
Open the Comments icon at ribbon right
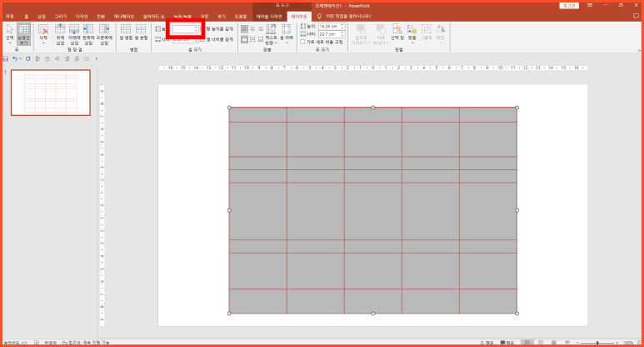pos(637,17)
